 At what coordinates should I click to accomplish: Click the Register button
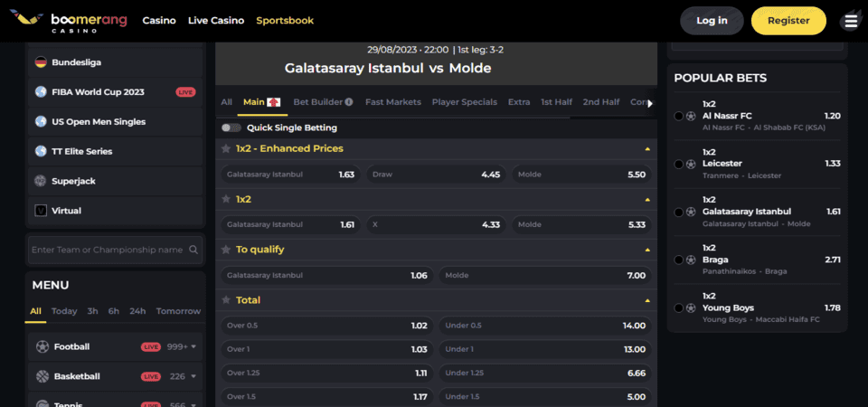[x=788, y=21]
